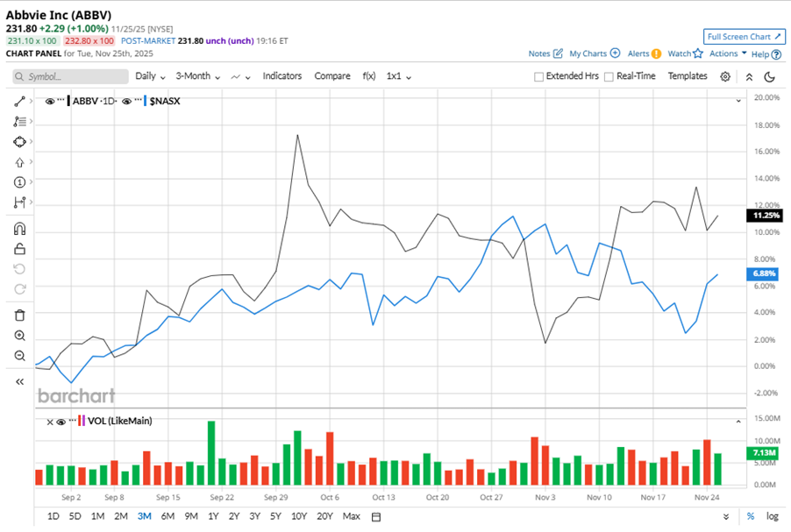This screenshot has height=532, width=791.
Task: Expand the trend line tool submenu arrow
Action: (x=31, y=102)
